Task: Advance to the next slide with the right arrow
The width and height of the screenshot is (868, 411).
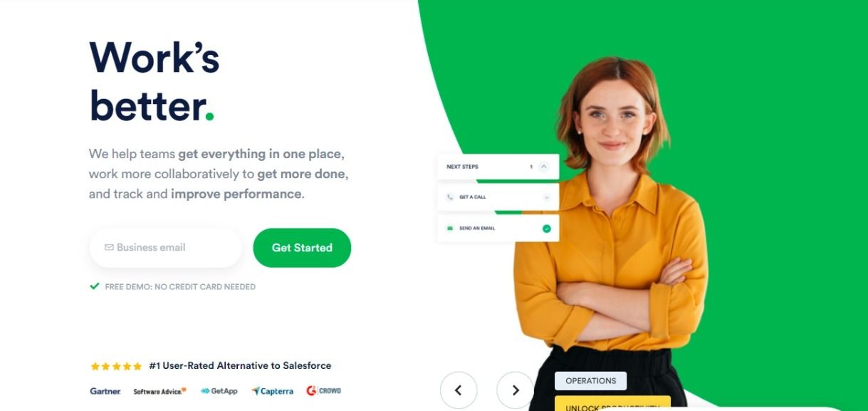Action: [516, 390]
